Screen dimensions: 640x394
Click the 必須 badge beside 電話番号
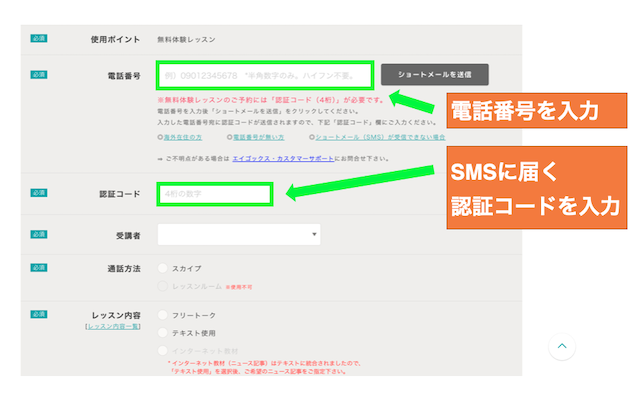[x=39, y=74]
